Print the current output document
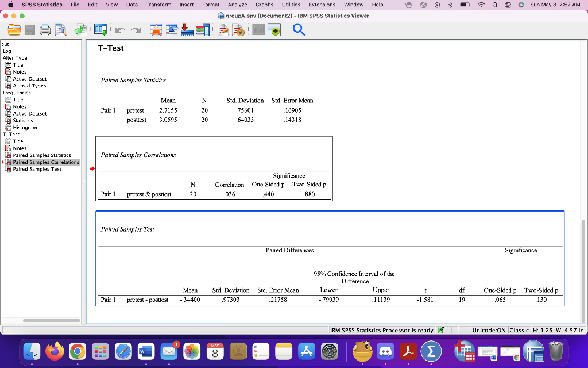This screenshot has height=368, width=588. pos(45,30)
